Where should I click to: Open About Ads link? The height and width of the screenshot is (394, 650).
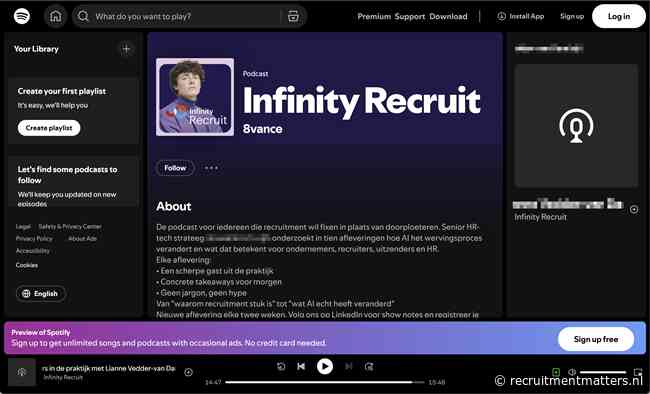coord(82,238)
